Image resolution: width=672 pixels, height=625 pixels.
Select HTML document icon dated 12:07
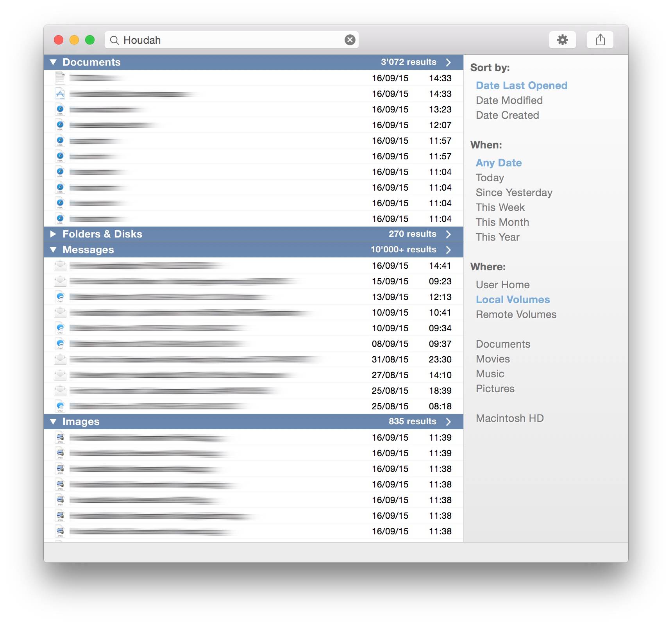pyautogui.click(x=60, y=125)
